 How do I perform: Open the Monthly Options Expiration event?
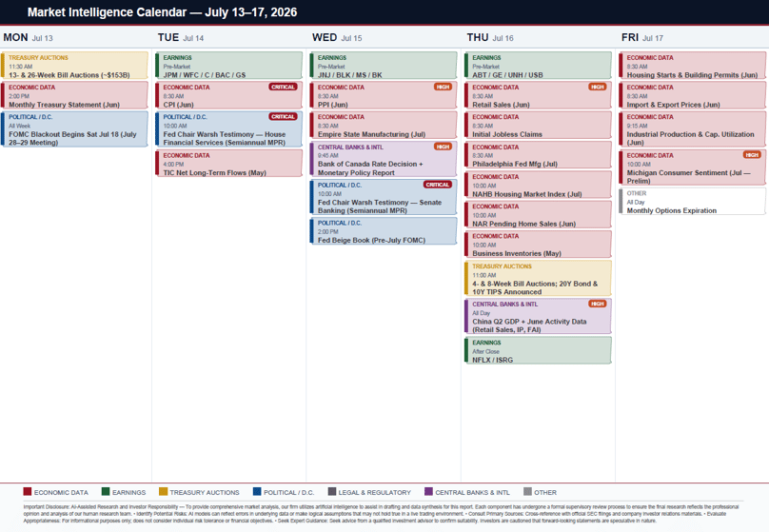(693, 201)
